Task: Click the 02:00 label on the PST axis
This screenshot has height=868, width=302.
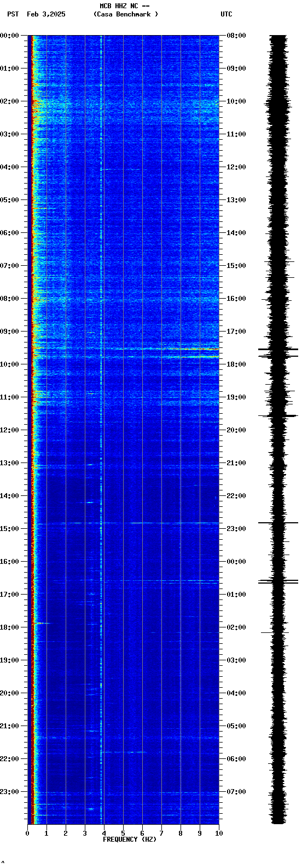Action: [x=10, y=101]
